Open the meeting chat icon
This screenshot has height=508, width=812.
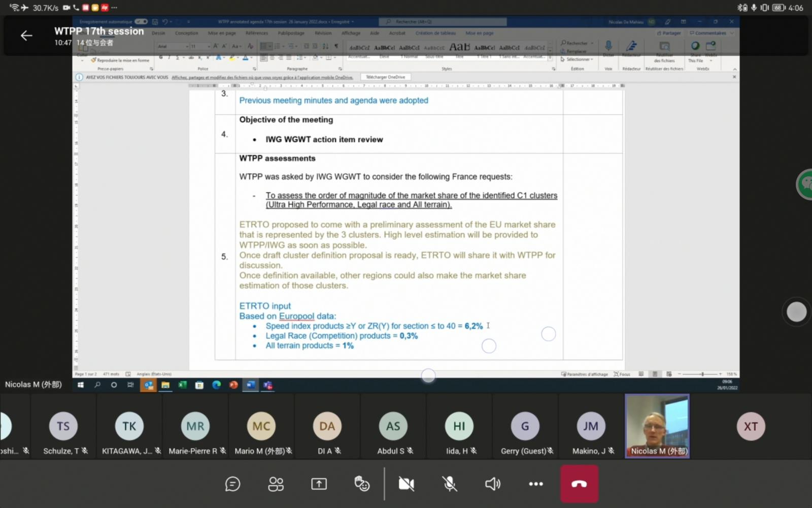[232, 484]
